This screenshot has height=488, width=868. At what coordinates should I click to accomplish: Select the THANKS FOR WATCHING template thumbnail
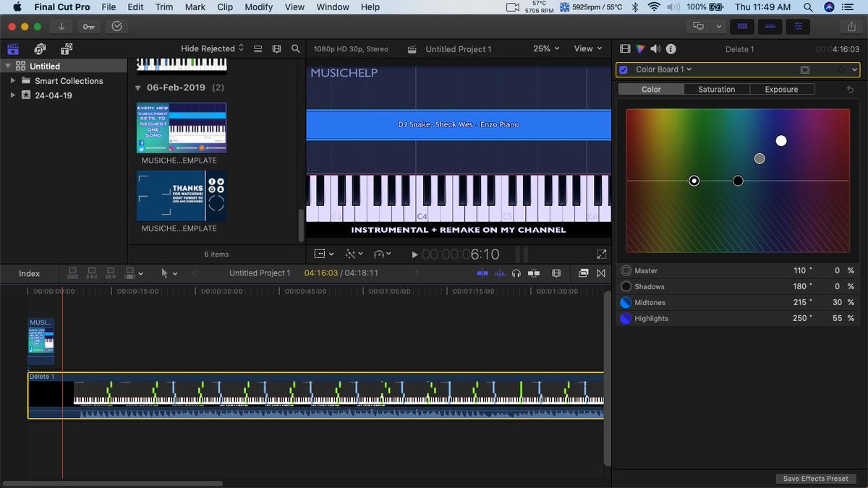pyautogui.click(x=182, y=195)
